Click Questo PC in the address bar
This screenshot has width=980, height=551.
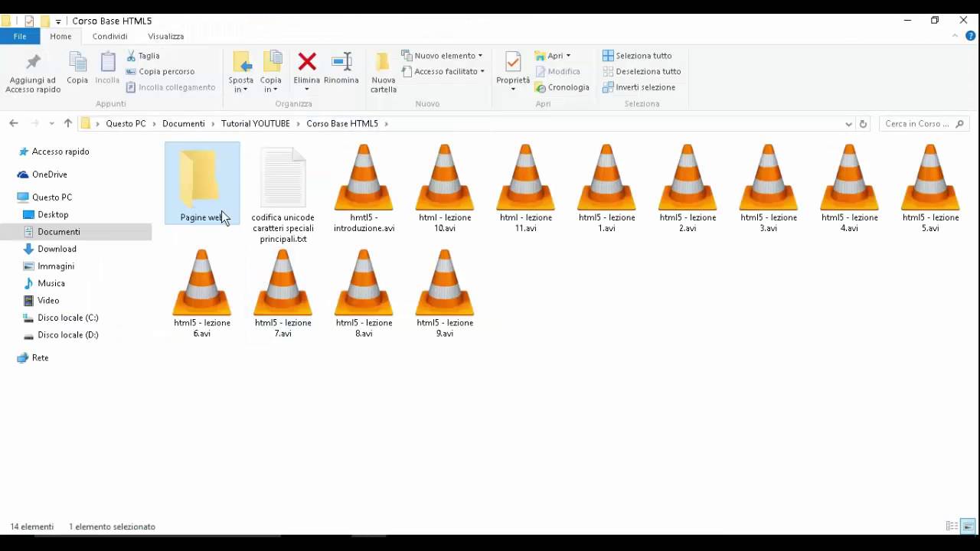126,123
